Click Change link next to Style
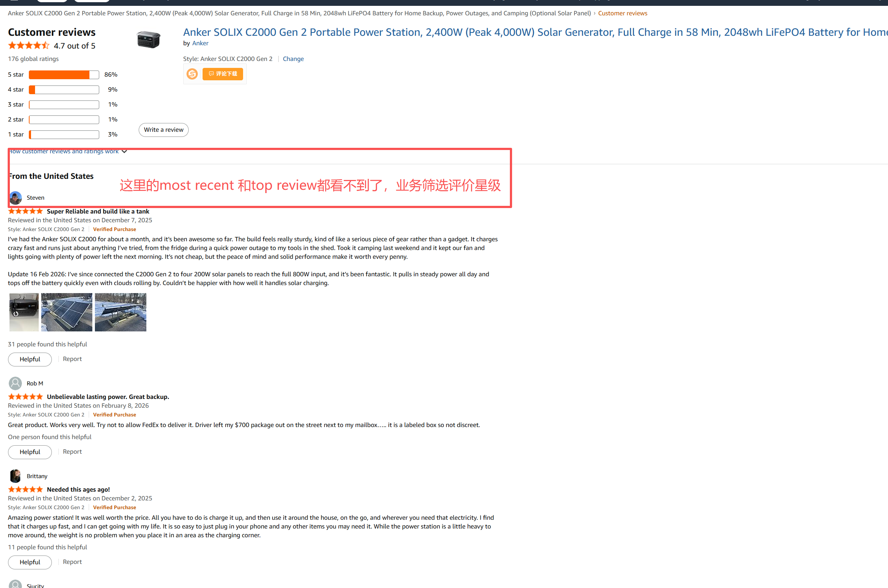Viewport: 888px width, 588px height. 293,59
